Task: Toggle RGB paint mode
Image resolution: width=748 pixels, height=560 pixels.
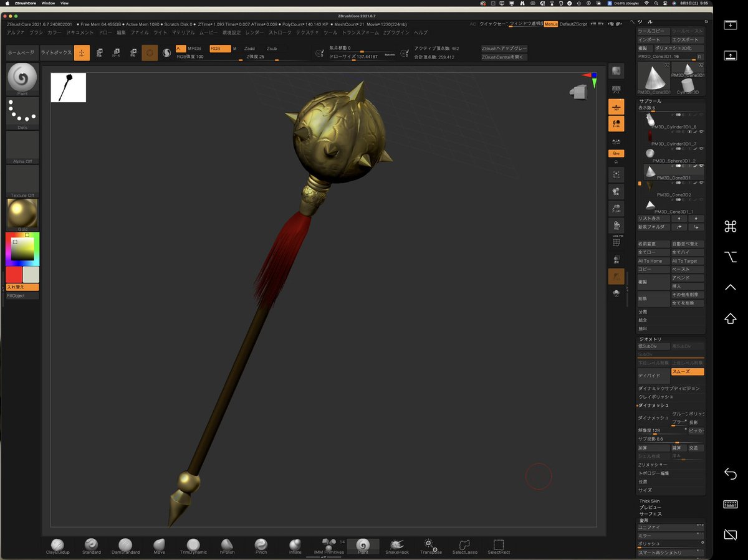Action: tap(220, 49)
